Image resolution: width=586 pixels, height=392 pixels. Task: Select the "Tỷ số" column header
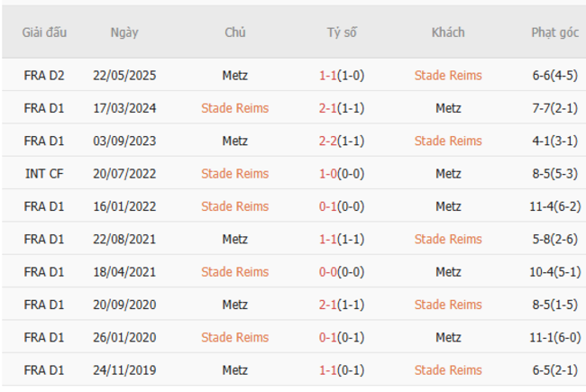coord(342,32)
